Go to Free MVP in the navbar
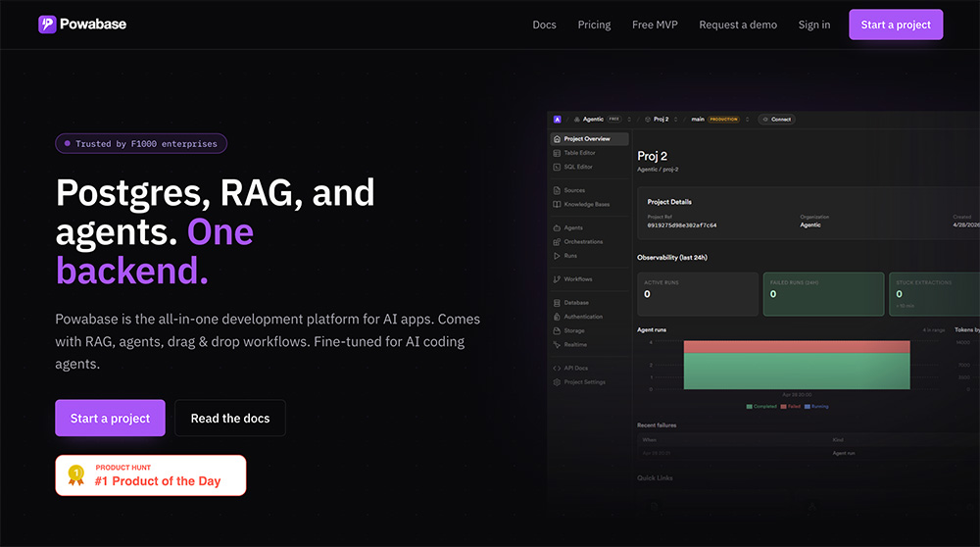Viewport: 980px width, 547px height. (x=655, y=25)
